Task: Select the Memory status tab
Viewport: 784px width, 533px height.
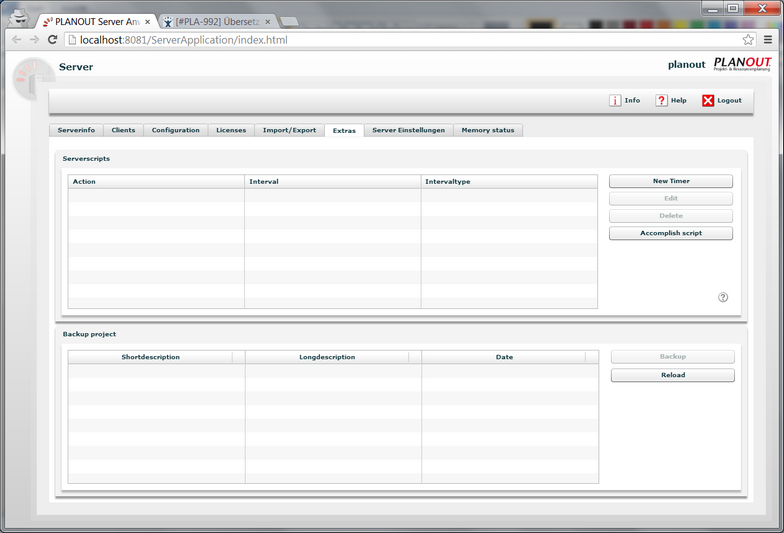Action: pyautogui.click(x=488, y=130)
